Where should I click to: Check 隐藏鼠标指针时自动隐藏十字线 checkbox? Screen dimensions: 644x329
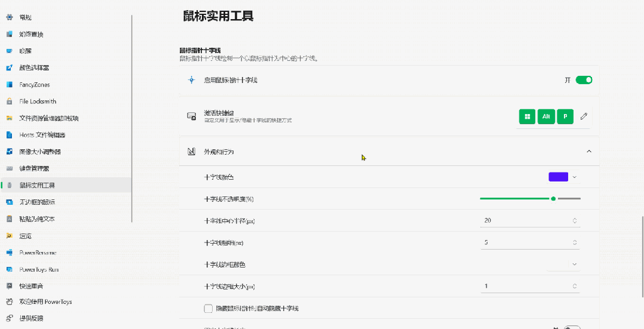pyautogui.click(x=208, y=309)
